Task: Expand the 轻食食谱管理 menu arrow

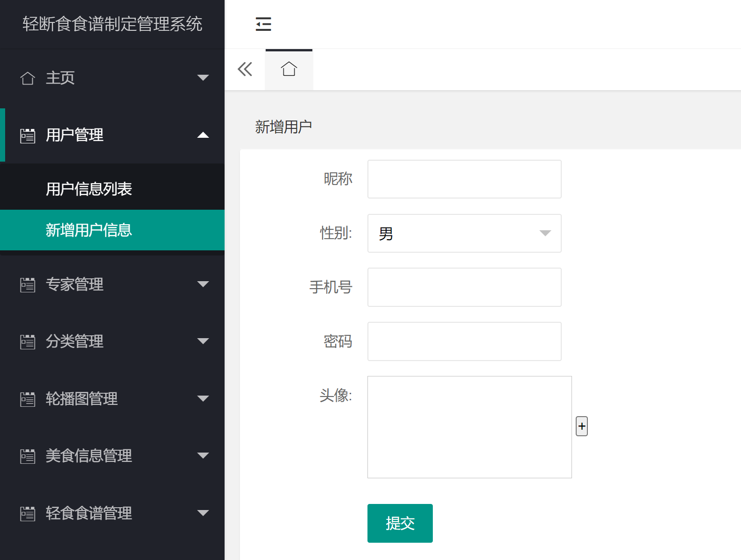Action: click(203, 513)
